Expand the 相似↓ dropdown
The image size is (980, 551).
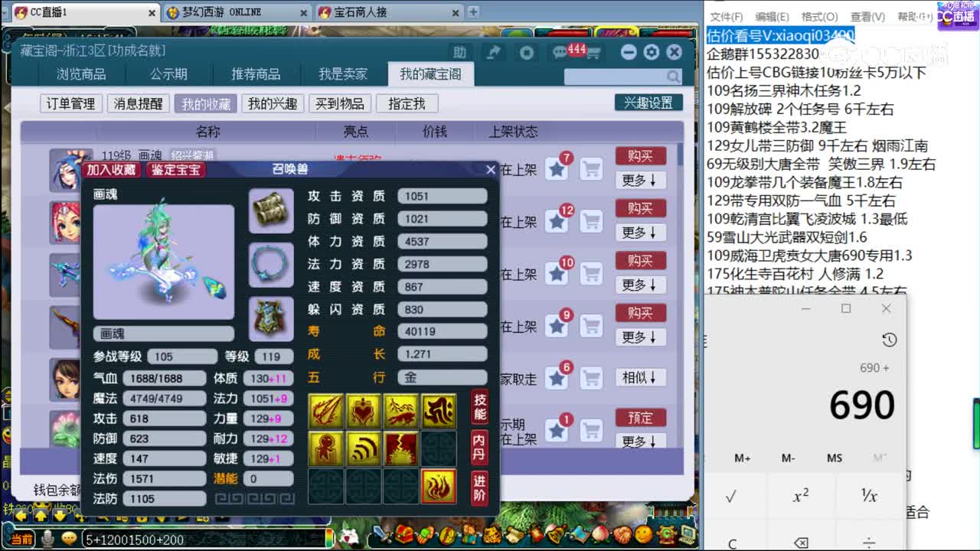click(640, 377)
